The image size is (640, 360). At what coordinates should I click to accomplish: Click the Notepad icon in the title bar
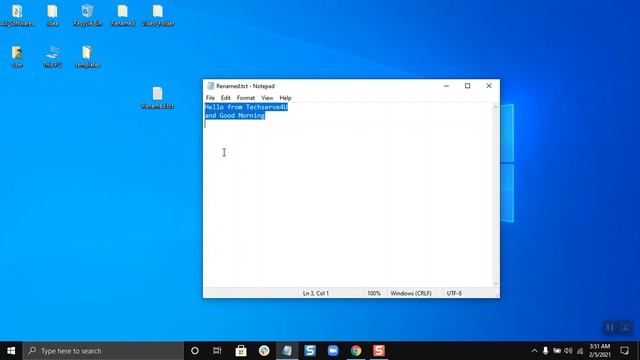[x=210, y=86]
